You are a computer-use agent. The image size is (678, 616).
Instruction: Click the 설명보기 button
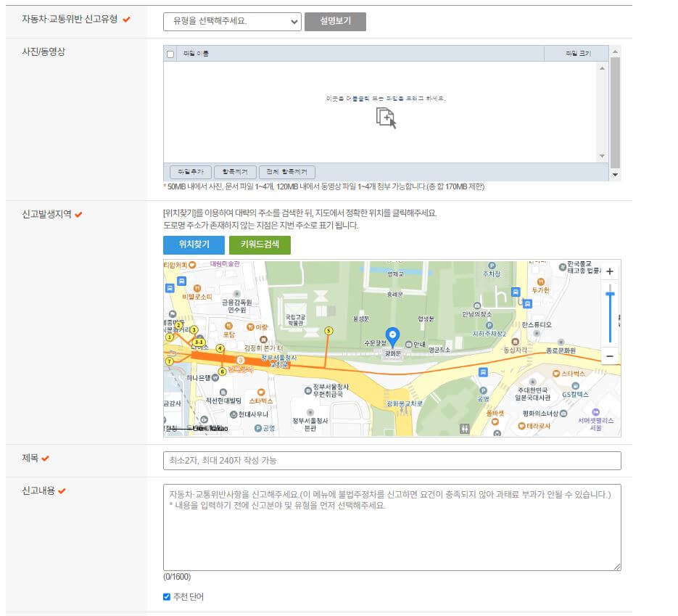tap(335, 21)
